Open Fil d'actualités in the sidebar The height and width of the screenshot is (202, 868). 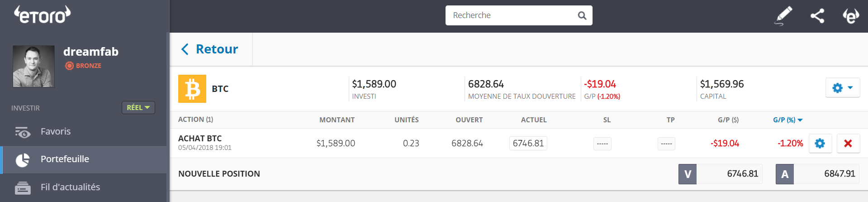pyautogui.click(x=70, y=187)
